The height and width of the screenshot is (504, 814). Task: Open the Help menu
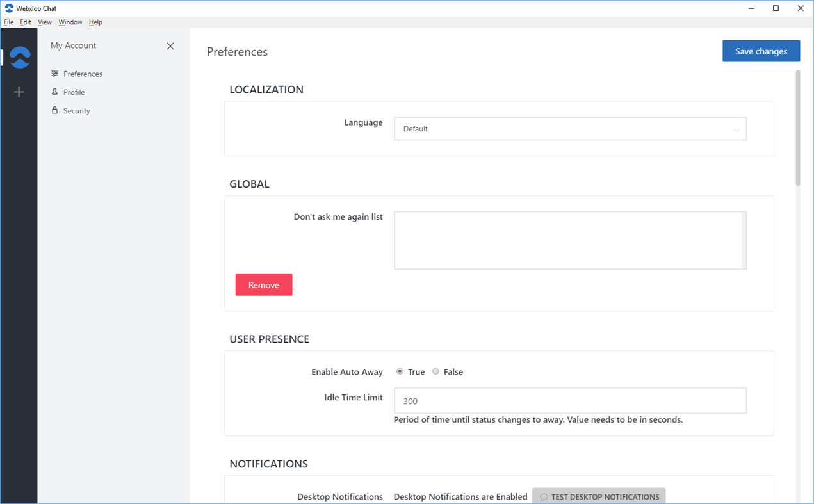coord(95,22)
